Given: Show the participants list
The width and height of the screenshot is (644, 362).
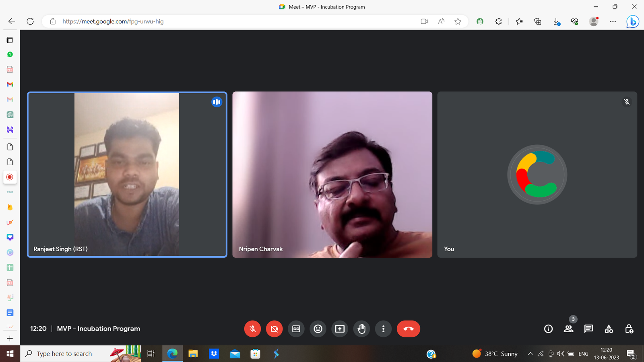Looking at the screenshot, I should [x=568, y=329].
